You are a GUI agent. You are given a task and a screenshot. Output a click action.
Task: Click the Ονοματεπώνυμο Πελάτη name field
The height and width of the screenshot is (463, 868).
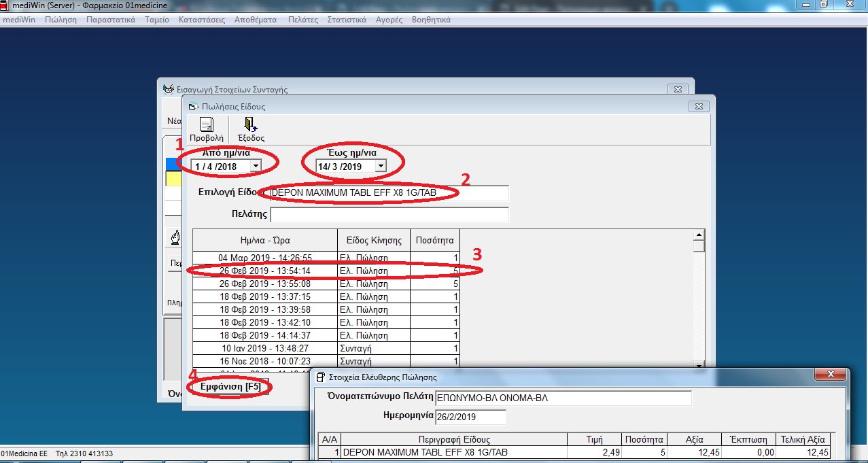[563, 398]
